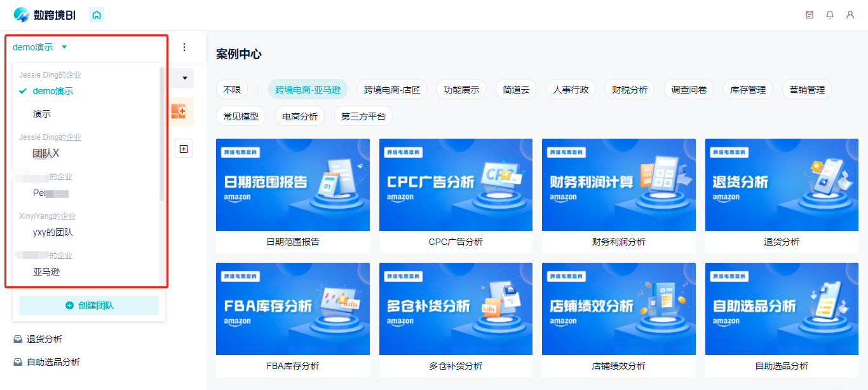
Task: Open CPC广告分析 case thumbnail
Action: point(456,185)
